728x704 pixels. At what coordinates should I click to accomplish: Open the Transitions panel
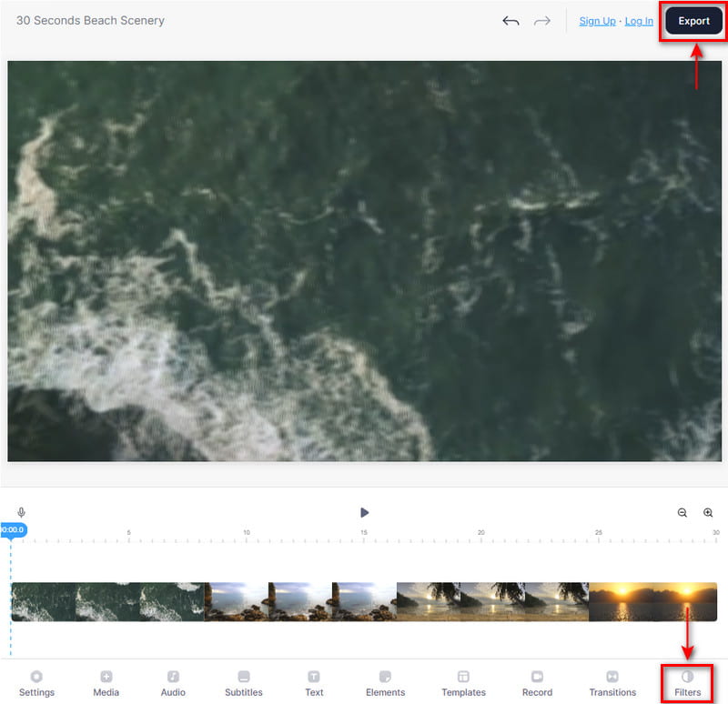612,683
